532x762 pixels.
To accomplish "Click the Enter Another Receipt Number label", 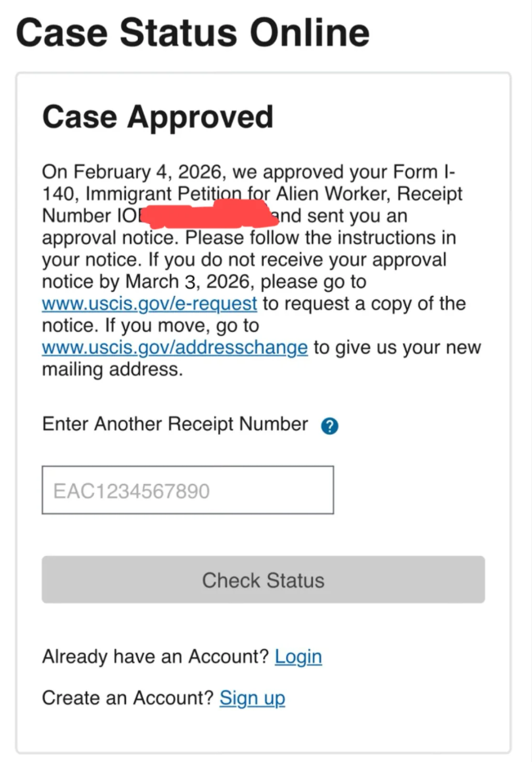I will pos(175,424).
